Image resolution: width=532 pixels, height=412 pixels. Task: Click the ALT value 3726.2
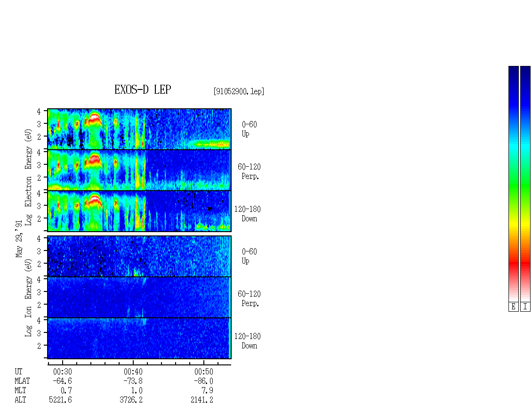[x=131, y=400]
